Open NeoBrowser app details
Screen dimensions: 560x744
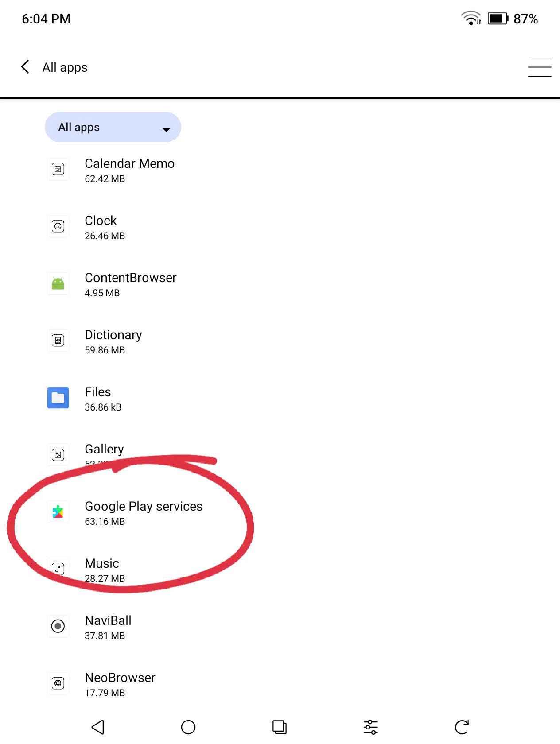click(x=280, y=684)
